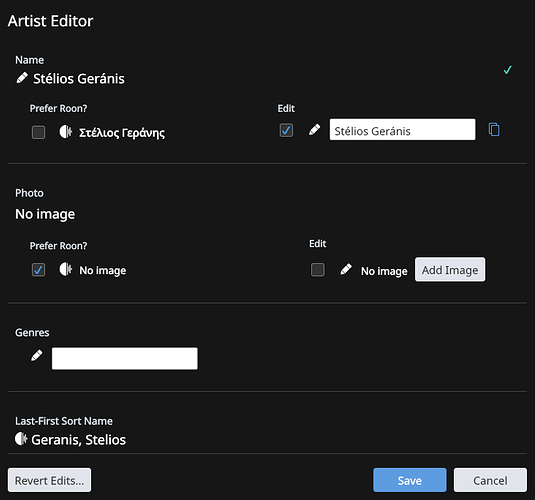The image size is (535, 500).
Task: Click the copy icon next to the name field
Action: pos(494,130)
